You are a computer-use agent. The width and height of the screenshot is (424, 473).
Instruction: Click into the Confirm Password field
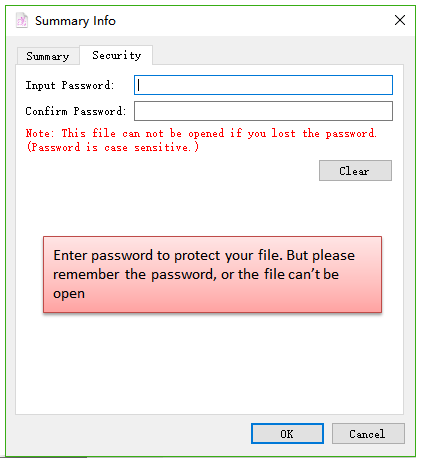click(263, 111)
